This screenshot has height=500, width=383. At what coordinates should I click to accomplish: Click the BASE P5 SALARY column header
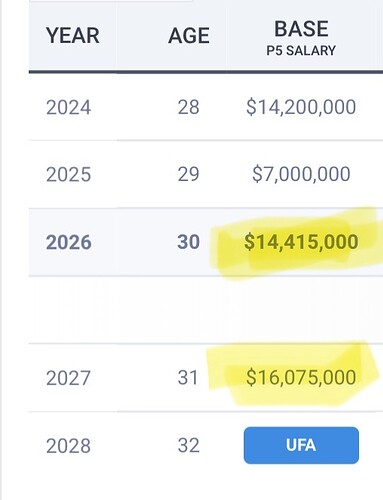pos(301,38)
